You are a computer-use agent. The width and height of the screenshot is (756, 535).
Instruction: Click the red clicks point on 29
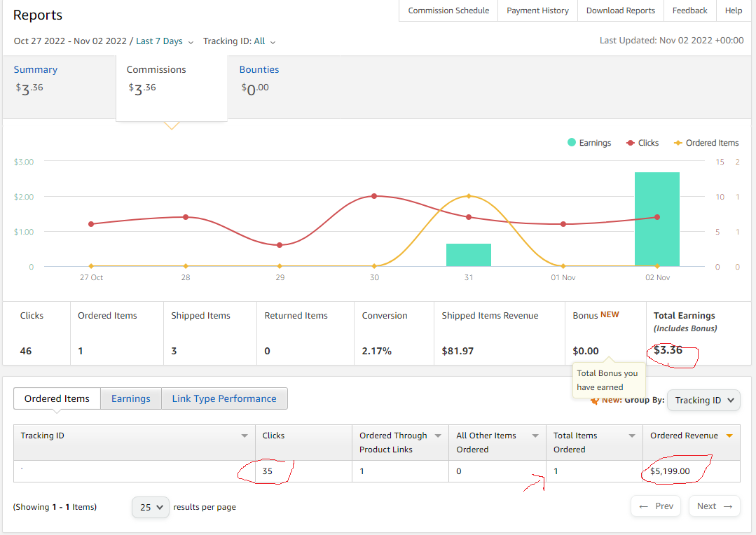coord(280,245)
